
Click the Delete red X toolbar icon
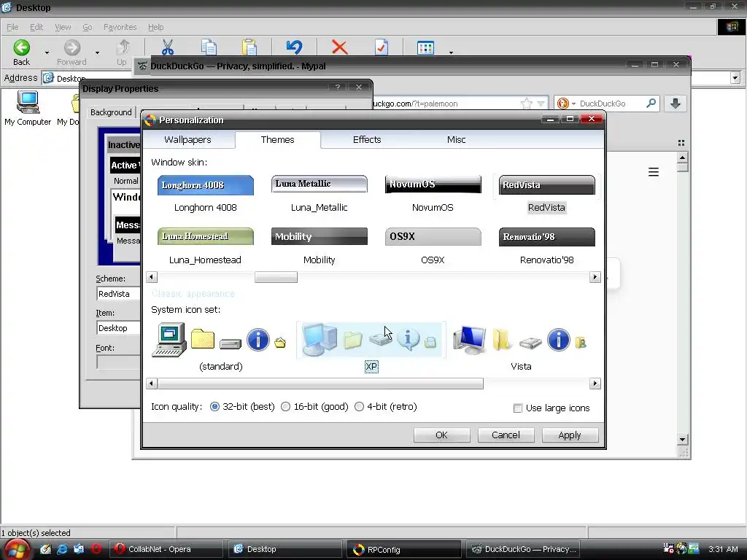pyautogui.click(x=340, y=47)
